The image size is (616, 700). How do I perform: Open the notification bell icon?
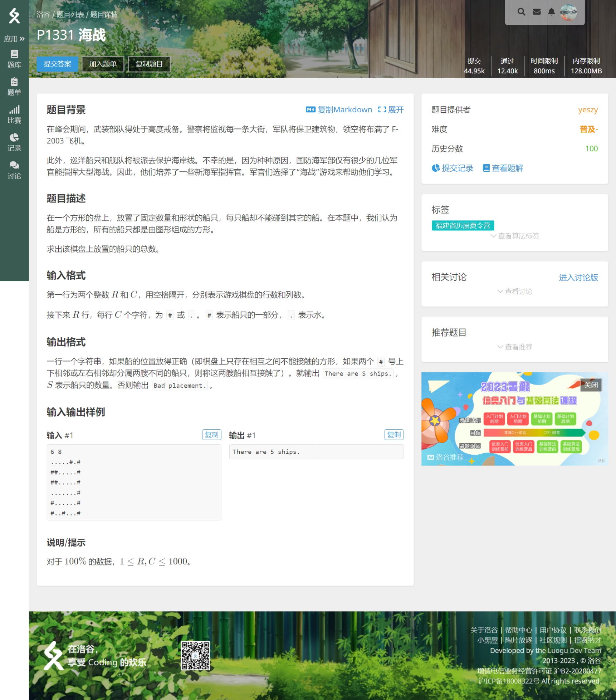551,12
